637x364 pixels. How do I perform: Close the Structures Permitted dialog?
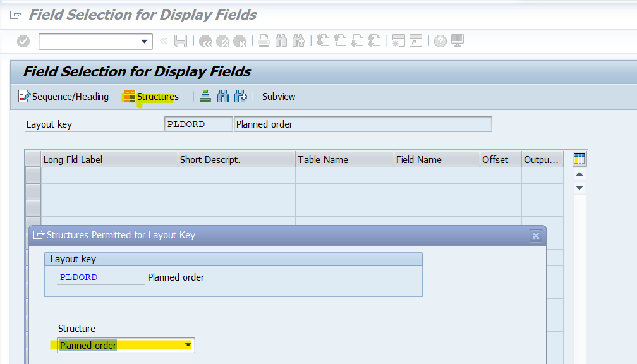(536, 235)
